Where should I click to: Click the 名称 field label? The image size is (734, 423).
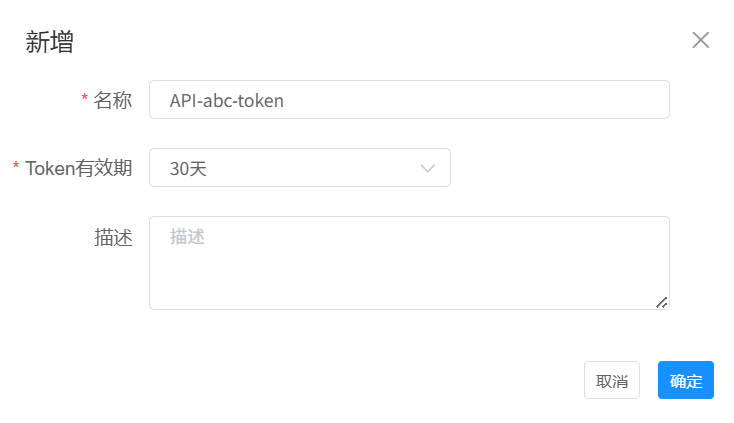click(x=113, y=100)
